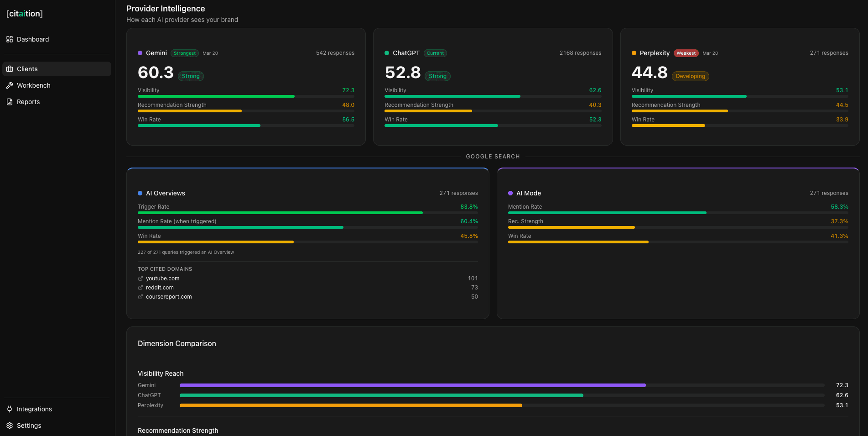
Task: Click the Recommendation Strength subheading at bottom
Action: click(x=178, y=431)
